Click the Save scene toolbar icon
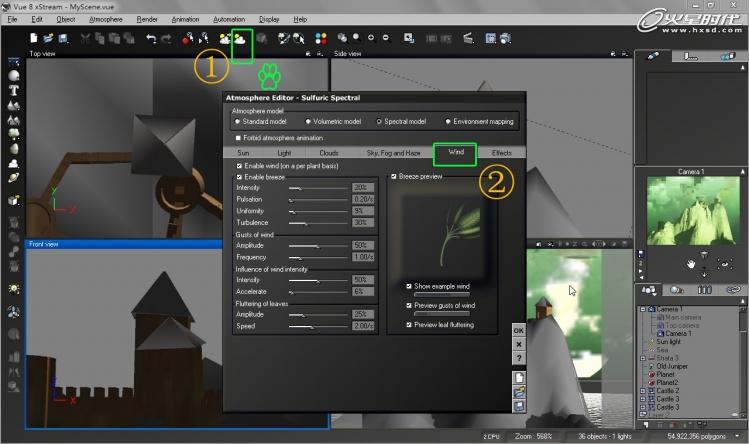This screenshot has width=749, height=444. tap(62, 39)
